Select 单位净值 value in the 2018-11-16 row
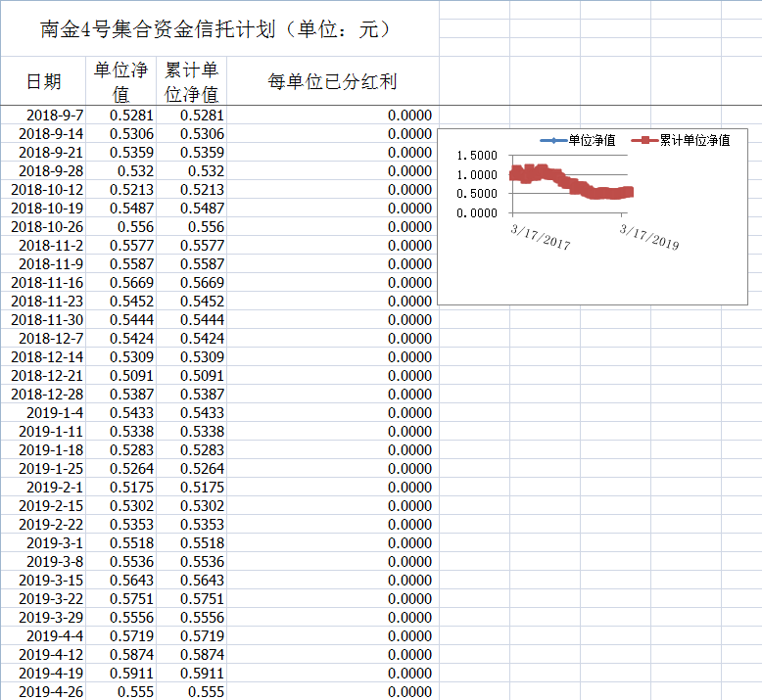This screenshot has height=700, width=762. point(120,282)
